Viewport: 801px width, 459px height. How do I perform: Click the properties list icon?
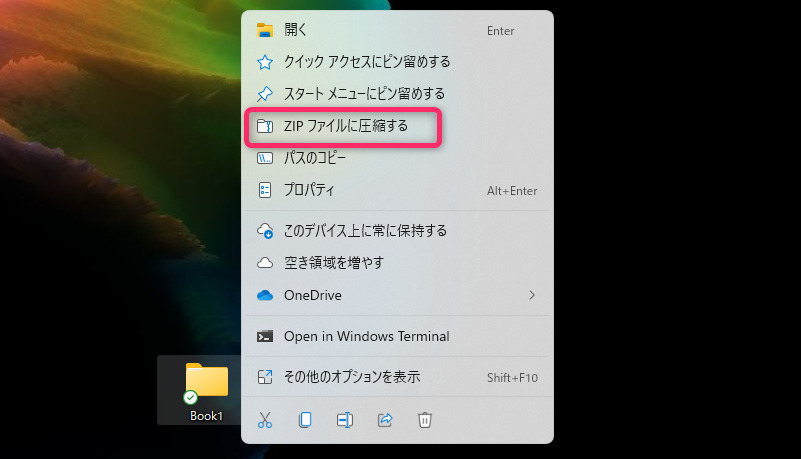click(265, 190)
